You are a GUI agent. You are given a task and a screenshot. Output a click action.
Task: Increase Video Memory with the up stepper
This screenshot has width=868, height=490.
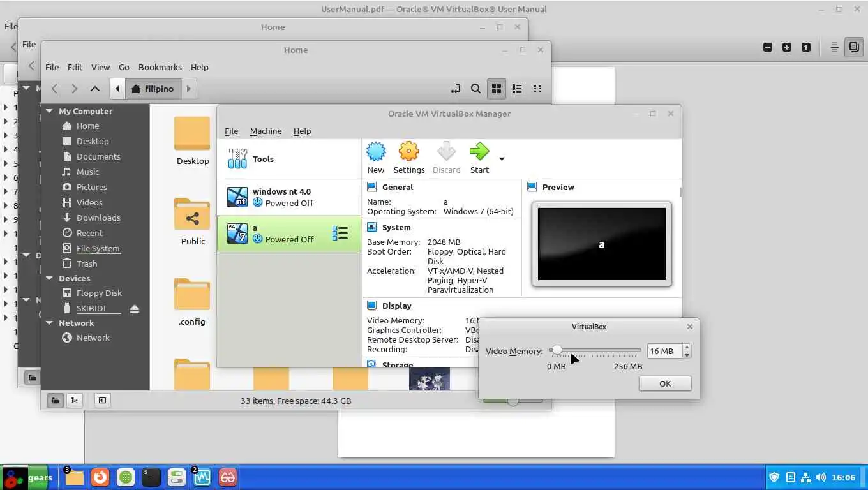click(x=687, y=347)
